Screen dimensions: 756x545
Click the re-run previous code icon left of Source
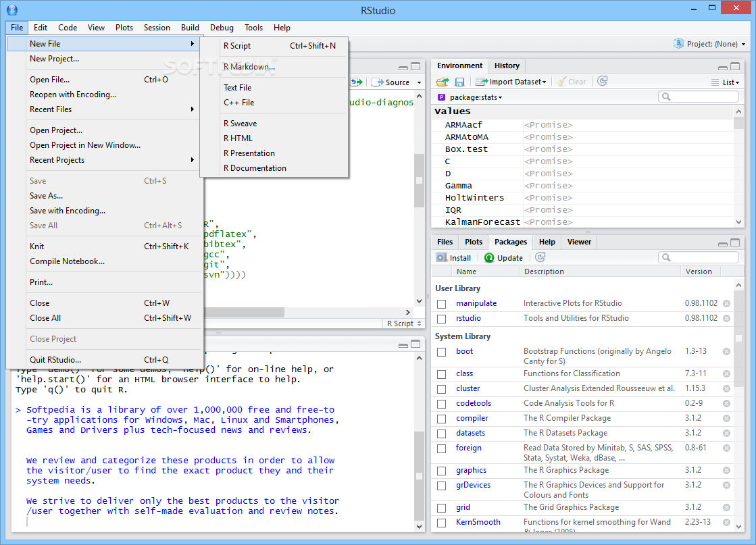click(x=357, y=82)
